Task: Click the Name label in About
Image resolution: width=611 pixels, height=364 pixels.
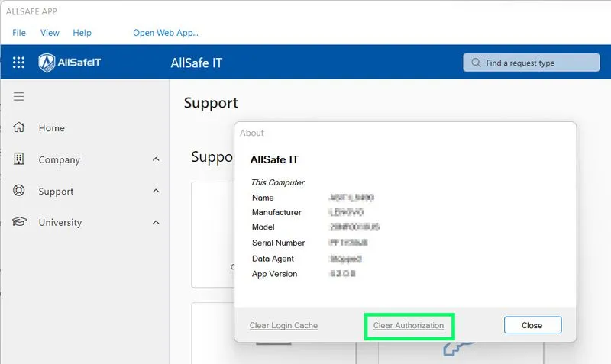Action: pyautogui.click(x=263, y=198)
